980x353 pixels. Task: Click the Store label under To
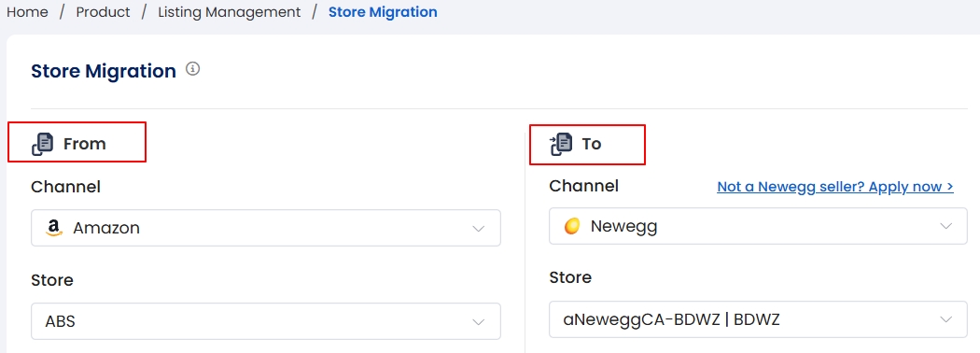tap(570, 277)
